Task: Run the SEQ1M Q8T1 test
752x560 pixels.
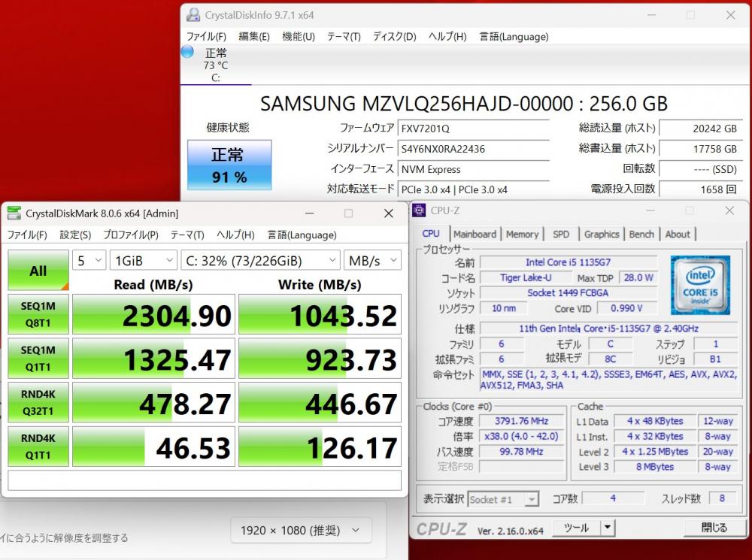Action: pyautogui.click(x=38, y=314)
